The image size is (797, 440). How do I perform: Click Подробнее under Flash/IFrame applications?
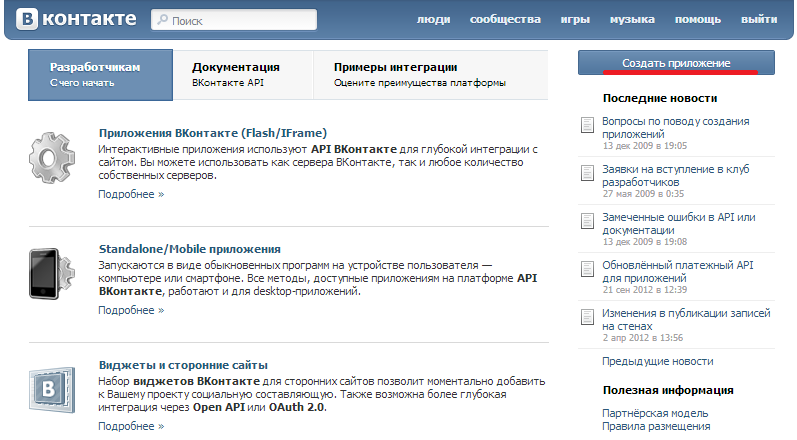click(131, 194)
